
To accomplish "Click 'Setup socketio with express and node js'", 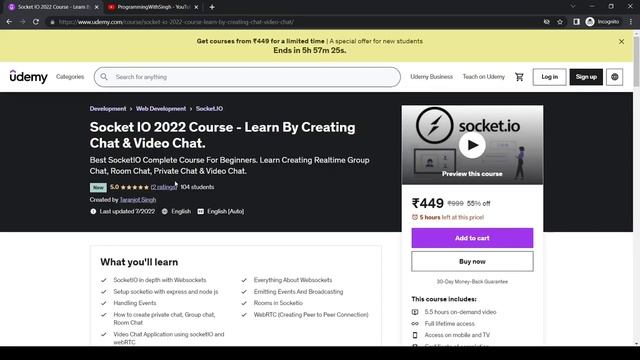I will tap(166, 292).
